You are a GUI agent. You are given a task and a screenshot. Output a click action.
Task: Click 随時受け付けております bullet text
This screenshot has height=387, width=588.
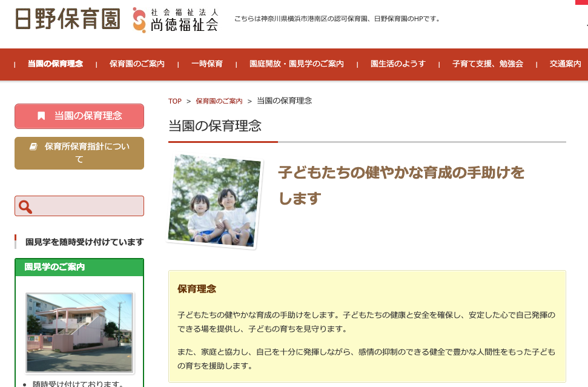tap(78, 383)
